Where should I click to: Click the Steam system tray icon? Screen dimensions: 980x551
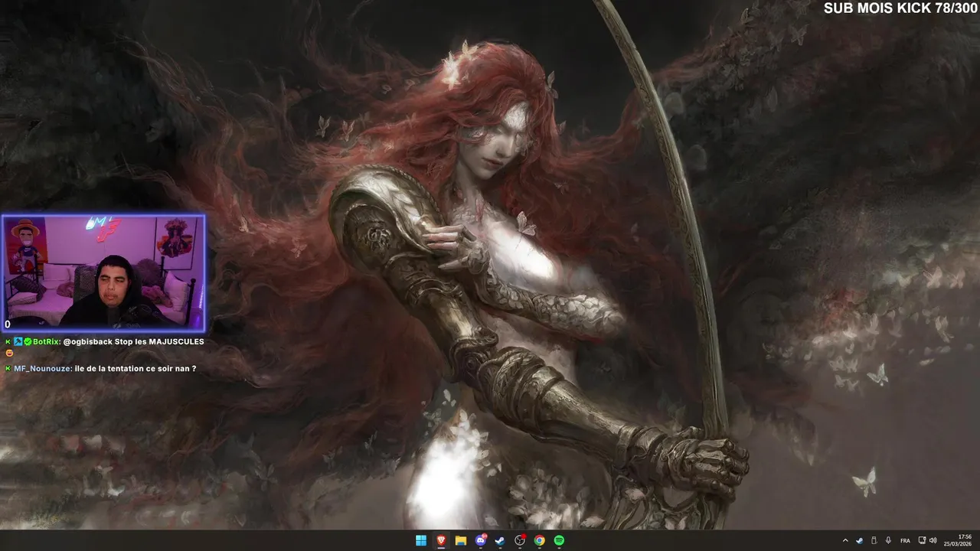tap(860, 540)
